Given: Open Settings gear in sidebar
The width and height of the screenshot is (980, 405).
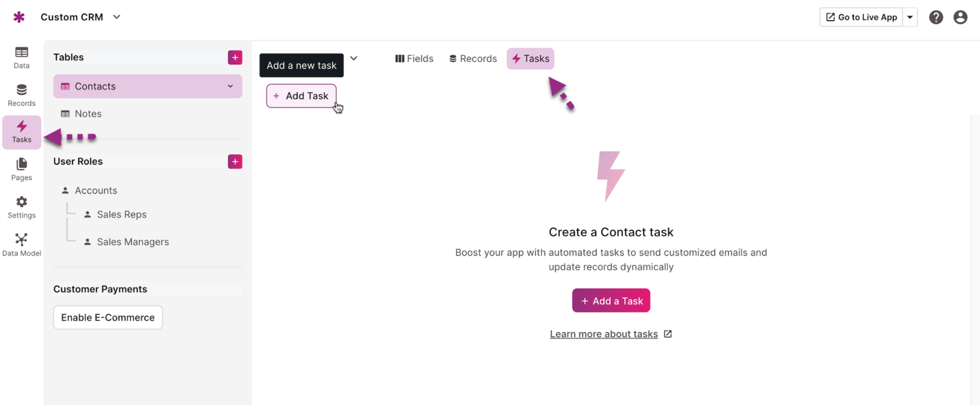Looking at the screenshot, I should pyautogui.click(x=22, y=207).
